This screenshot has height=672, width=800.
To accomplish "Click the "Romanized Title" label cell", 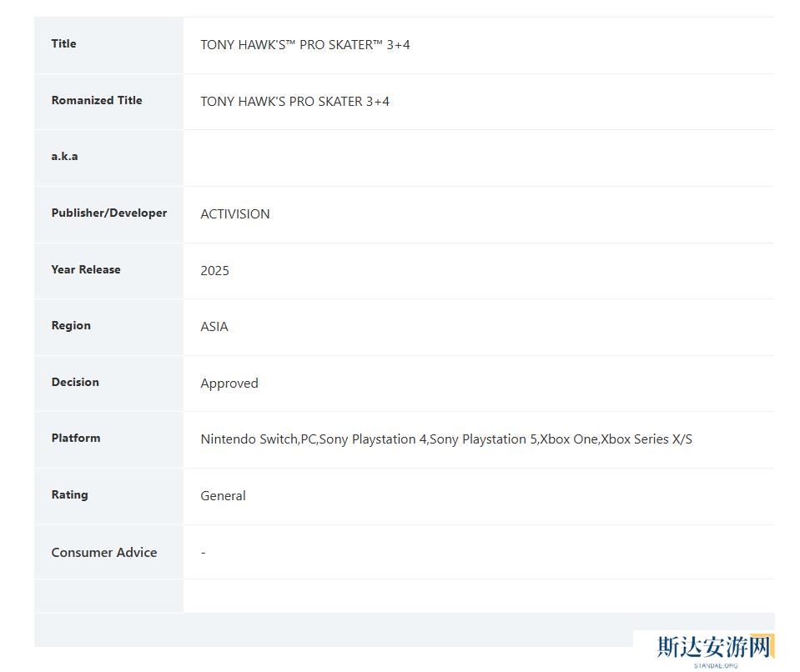I will pyautogui.click(x=97, y=101).
